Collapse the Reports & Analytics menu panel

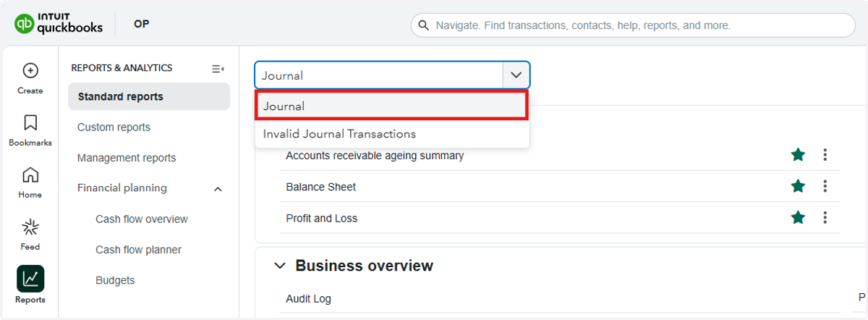[218, 69]
